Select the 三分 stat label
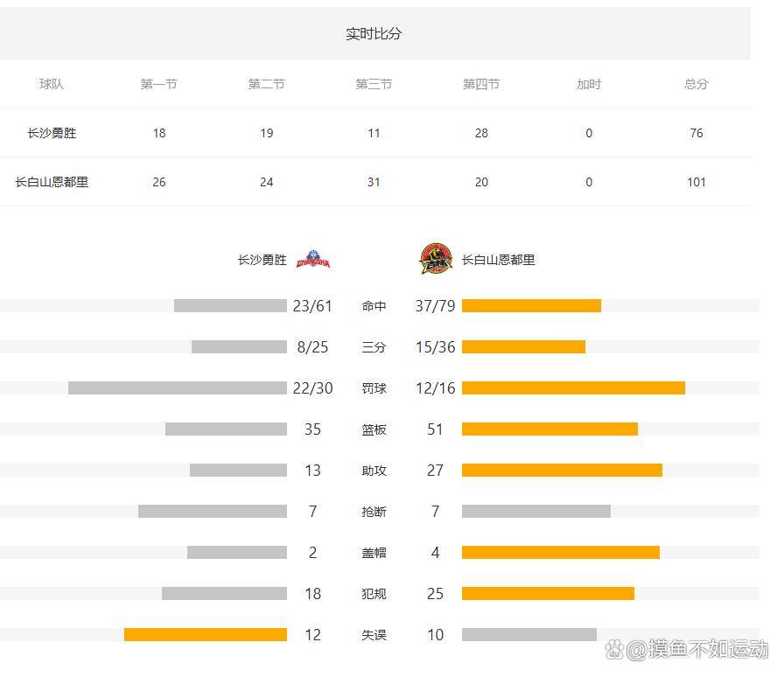Screen dimensions: 784x677 tap(374, 347)
